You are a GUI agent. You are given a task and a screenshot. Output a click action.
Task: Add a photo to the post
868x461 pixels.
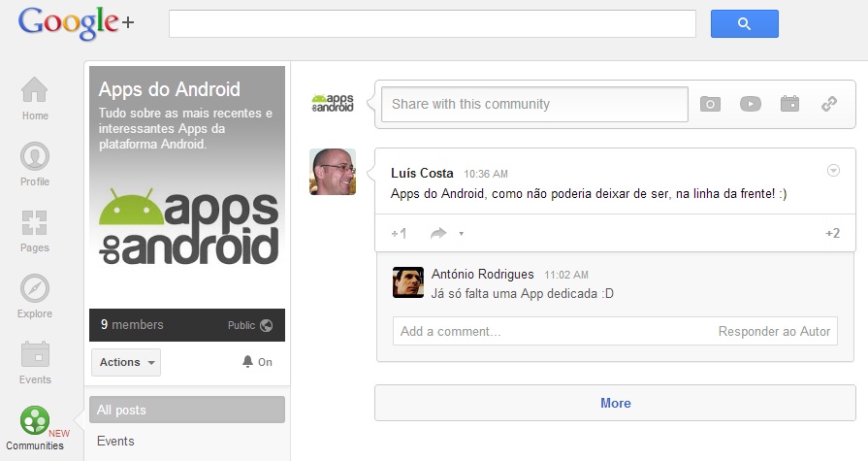pyautogui.click(x=710, y=104)
